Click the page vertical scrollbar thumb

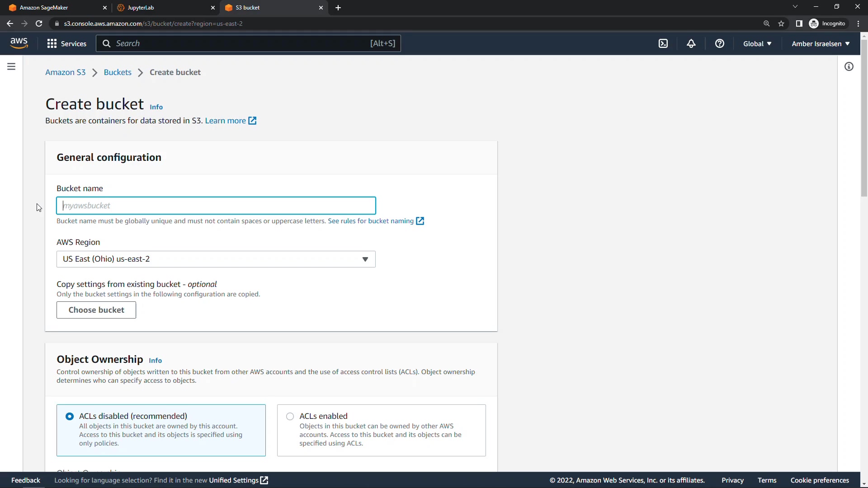pos(863,117)
